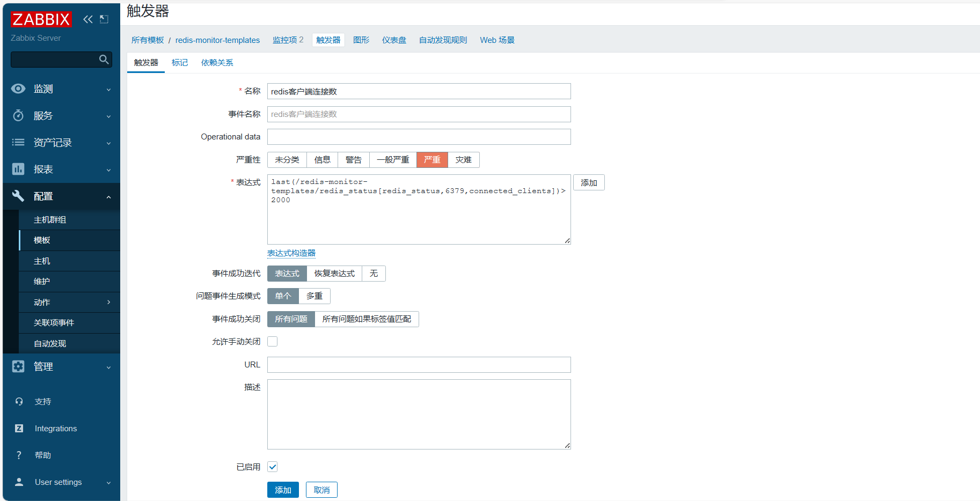The width and height of the screenshot is (980, 501).
Task: Collapse the 配置 menu chevron
Action: [x=108, y=197]
